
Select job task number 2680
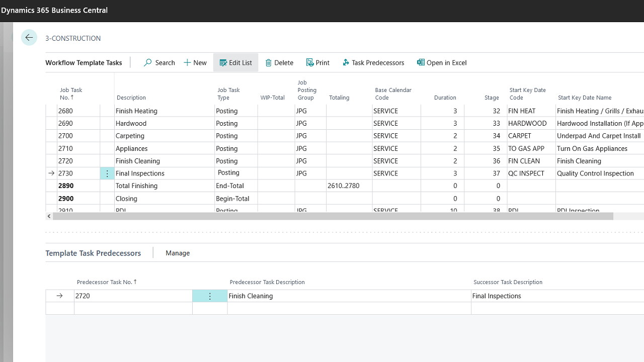pos(65,111)
